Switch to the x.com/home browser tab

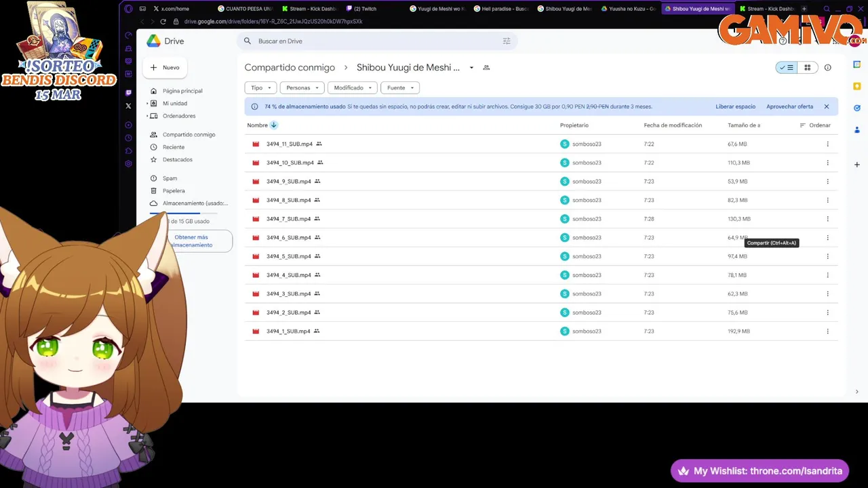pyautogui.click(x=171, y=9)
